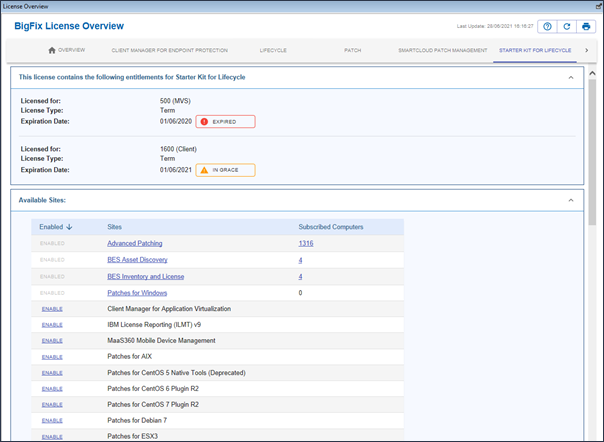Switch to the Patch tab
This screenshot has width=604, height=442.
click(352, 49)
